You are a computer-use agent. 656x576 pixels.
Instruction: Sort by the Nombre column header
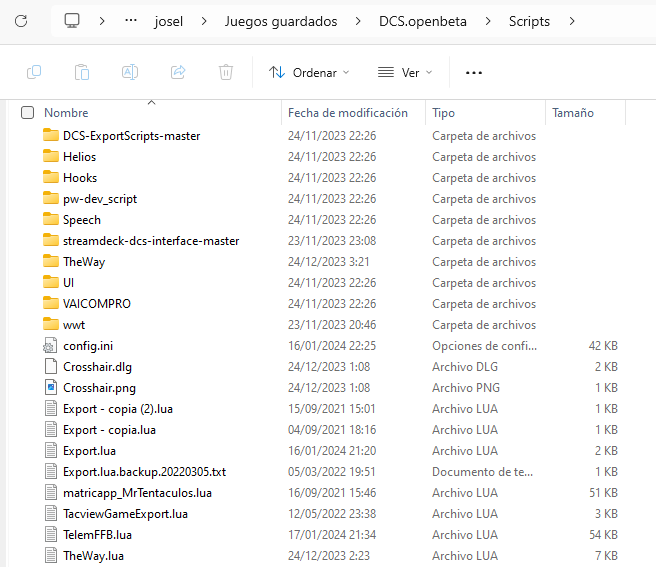(x=66, y=113)
